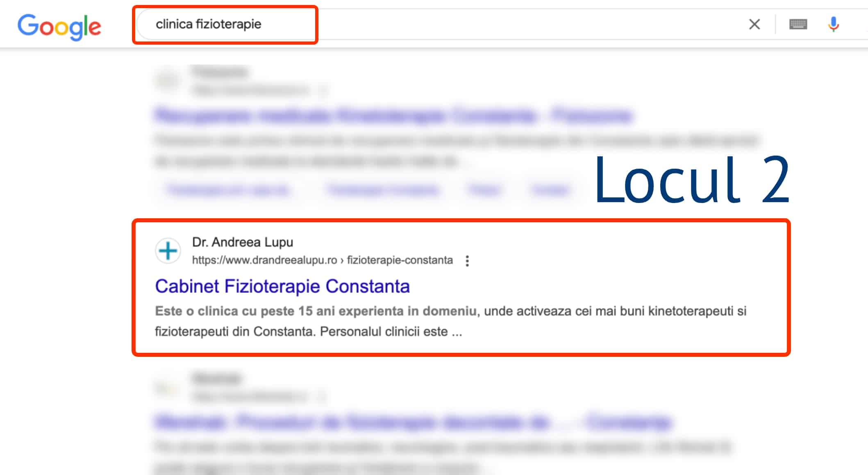The height and width of the screenshot is (475, 868).
Task: Click the last blurred sitelink under the top result
Action: 550,190
